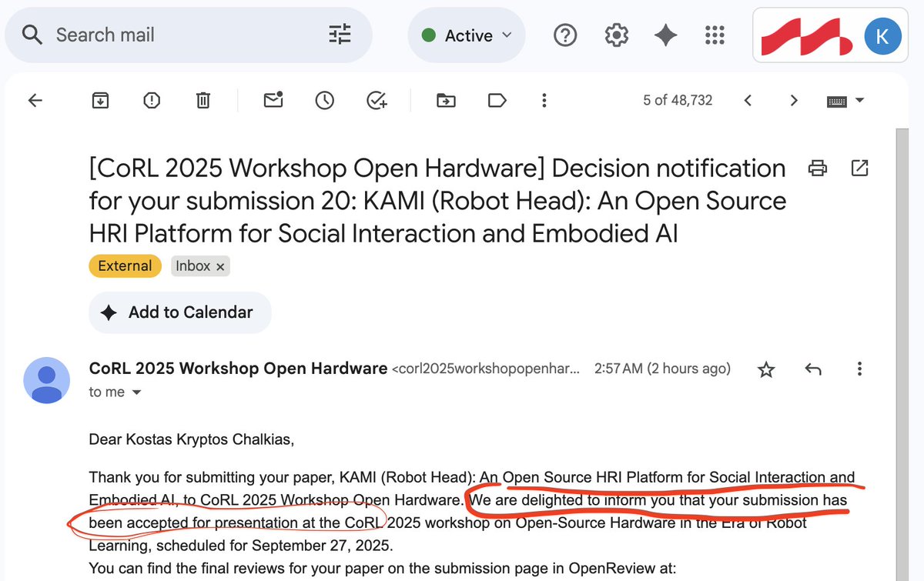Open email in a new window
This screenshot has height=581, width=924.
[859, 168]
